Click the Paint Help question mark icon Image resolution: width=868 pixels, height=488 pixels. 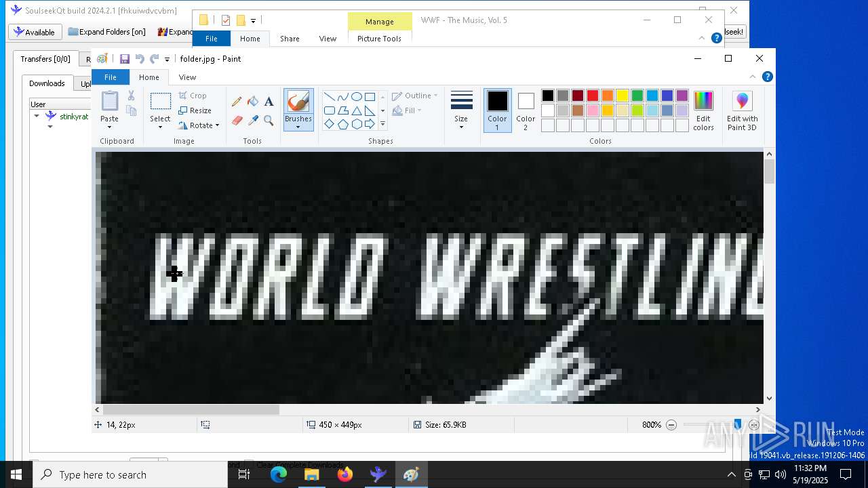coord(767,77)
